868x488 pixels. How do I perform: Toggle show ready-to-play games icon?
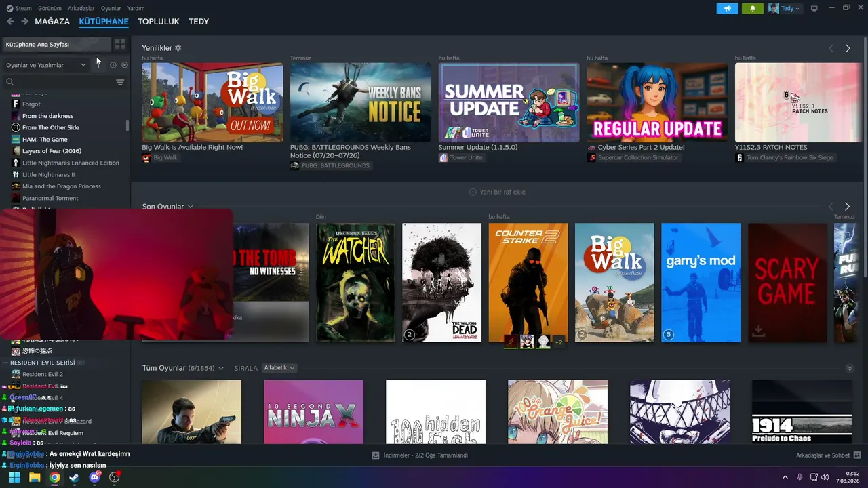[x=124, y=65]
